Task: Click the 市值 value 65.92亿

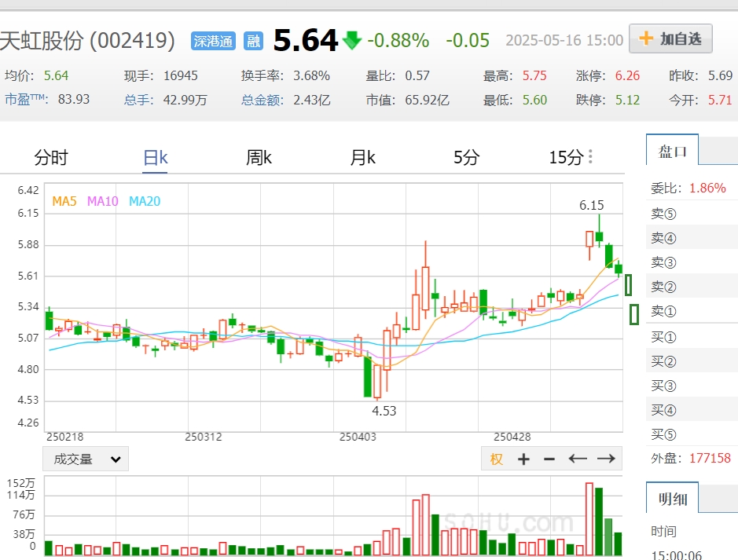Action: [x=427, y=100]
